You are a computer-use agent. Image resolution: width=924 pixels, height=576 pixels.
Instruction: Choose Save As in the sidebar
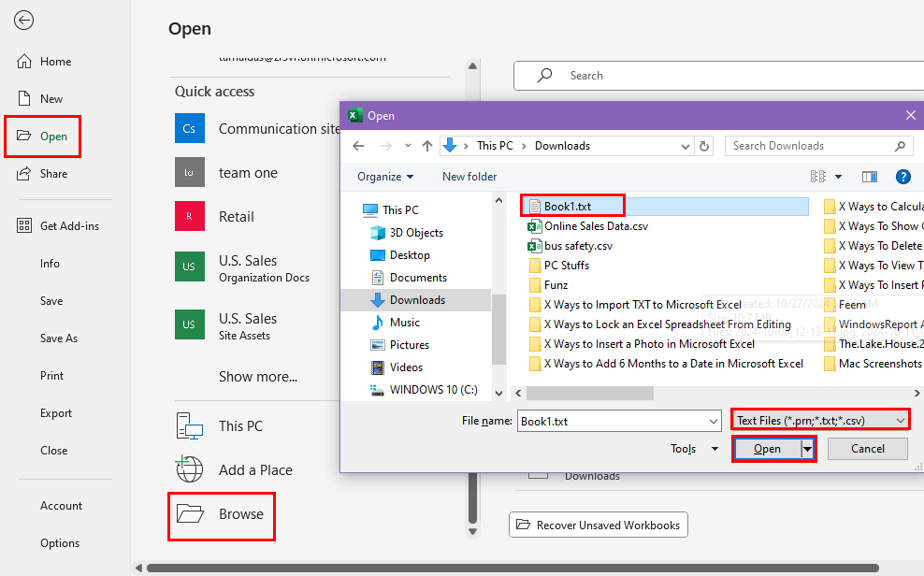[59, 338]
